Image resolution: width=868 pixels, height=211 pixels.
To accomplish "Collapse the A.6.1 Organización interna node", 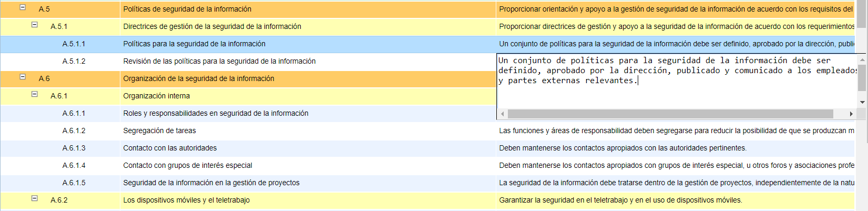I will [35, 94].
